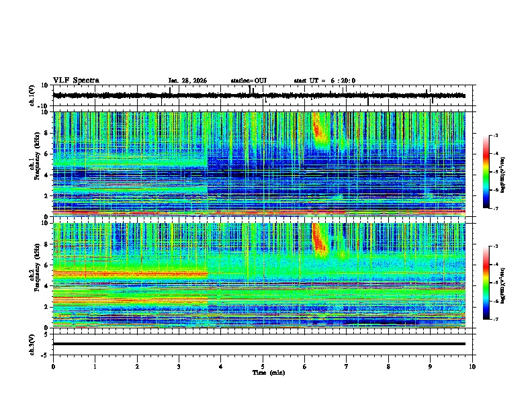
Task: Click the date label 'Jan. 28, 2026'
Action: (x=187, y=81)
